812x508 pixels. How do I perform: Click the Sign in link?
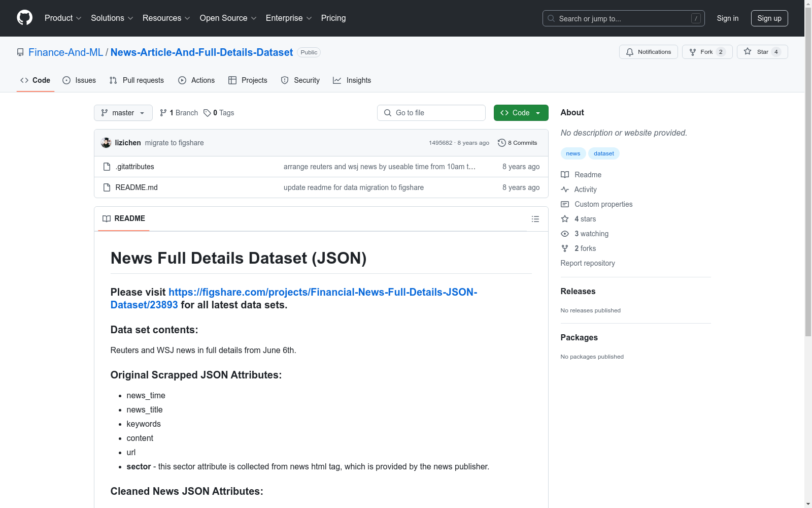coord(728,18)
